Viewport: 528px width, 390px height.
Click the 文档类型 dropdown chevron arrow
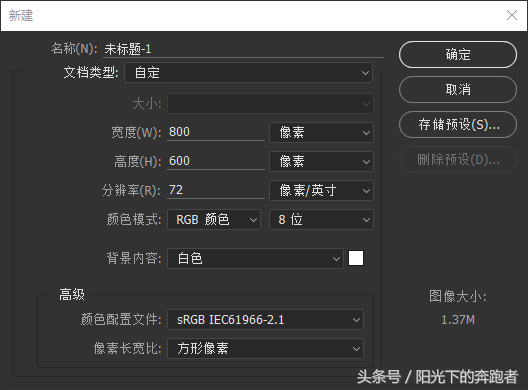(365, 73)
